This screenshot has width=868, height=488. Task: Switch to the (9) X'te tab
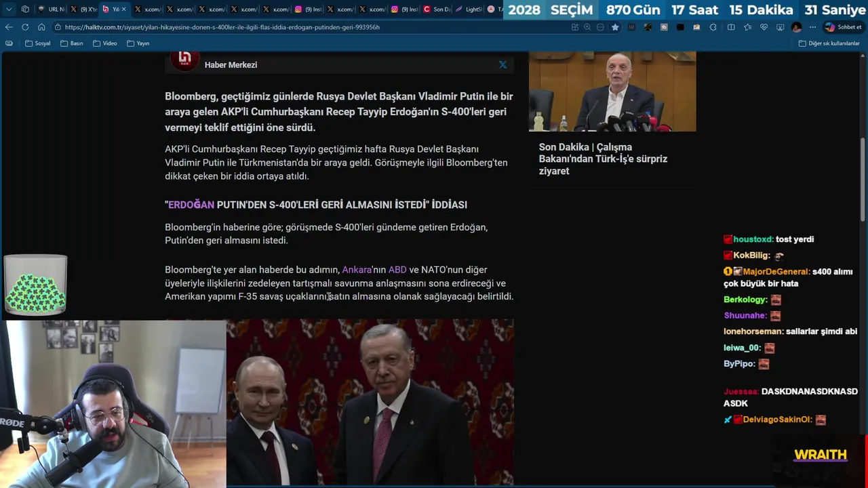[x=84, y=9]
